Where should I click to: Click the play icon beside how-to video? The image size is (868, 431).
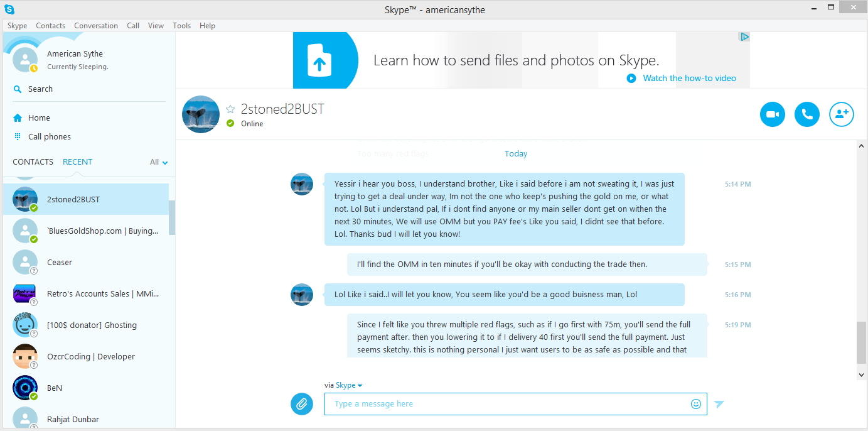[x=631, y=79]
